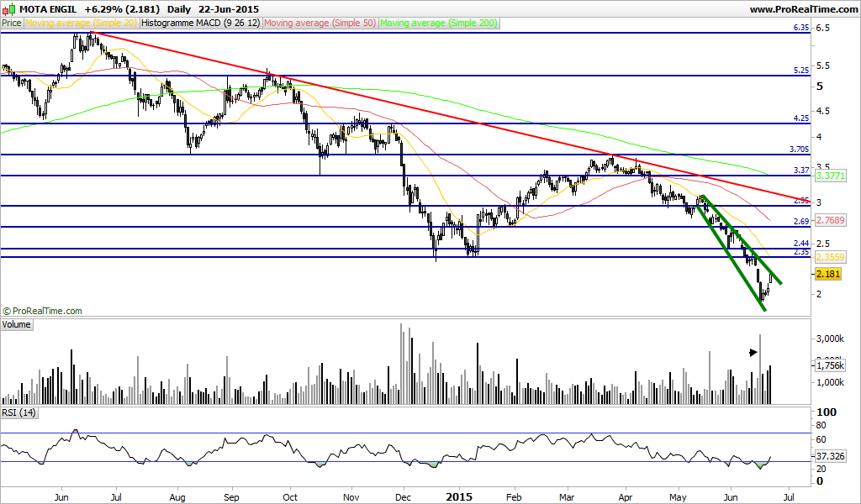Click the 50 moving average value 2.7689
861x504 pixels.
click(x=830, y=220)
